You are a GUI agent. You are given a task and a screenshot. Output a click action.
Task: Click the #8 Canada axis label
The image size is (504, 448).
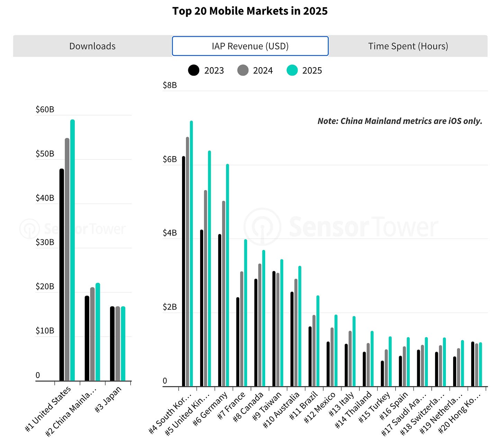[249, 407]
